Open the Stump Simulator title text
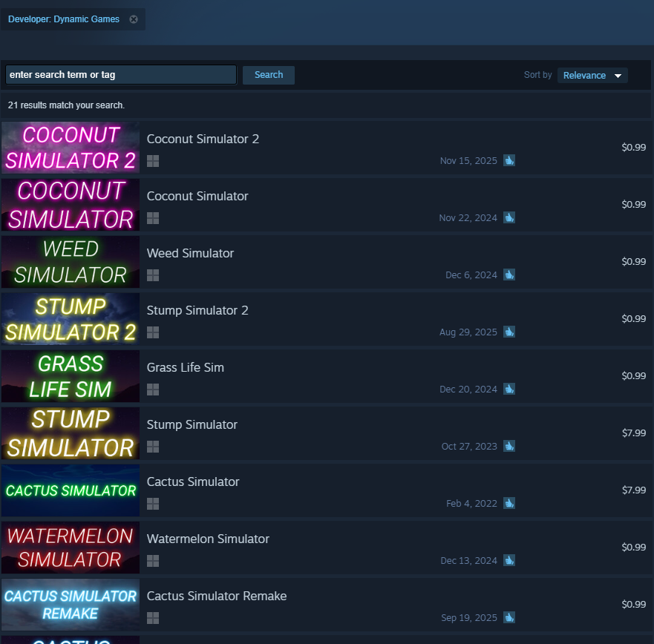The height and width of the screenshot is (644, 654). coord(192,424)
